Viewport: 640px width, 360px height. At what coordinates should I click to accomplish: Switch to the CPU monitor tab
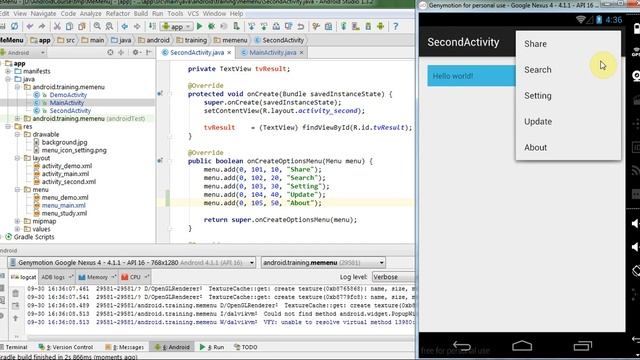coord(135,277)
